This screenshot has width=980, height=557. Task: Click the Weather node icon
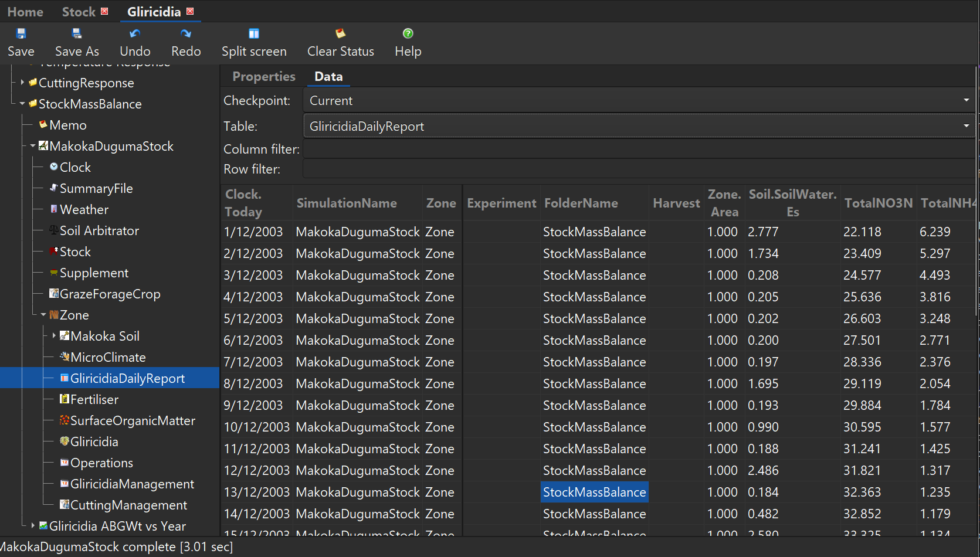55,209
